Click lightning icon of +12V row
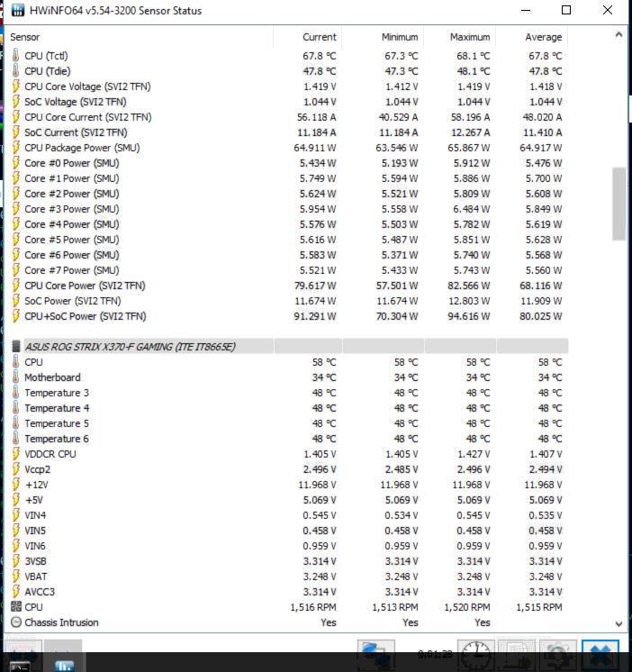632x672 pixels. (16, 485)
